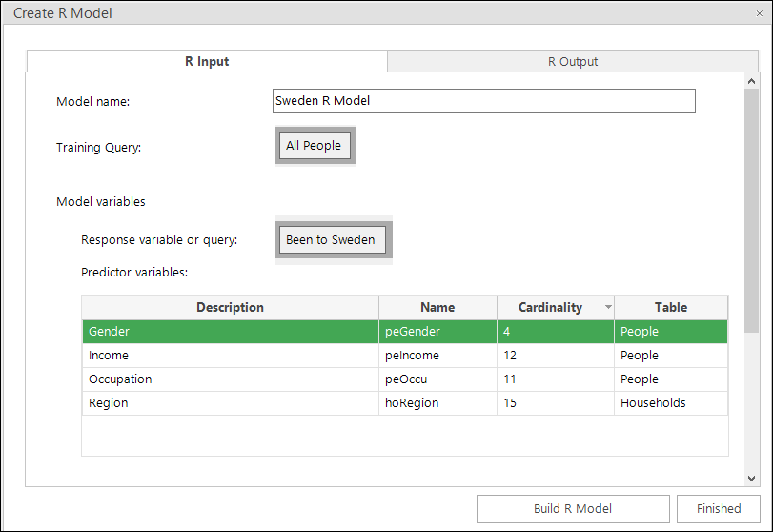Click cardinality value 12
The image size is (773, 532).
[x=556, y=356]
